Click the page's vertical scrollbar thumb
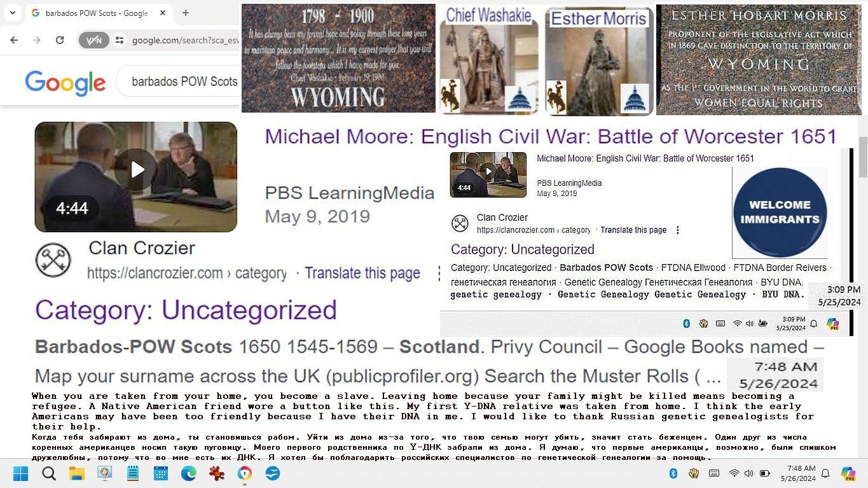 tap(863, 157)
